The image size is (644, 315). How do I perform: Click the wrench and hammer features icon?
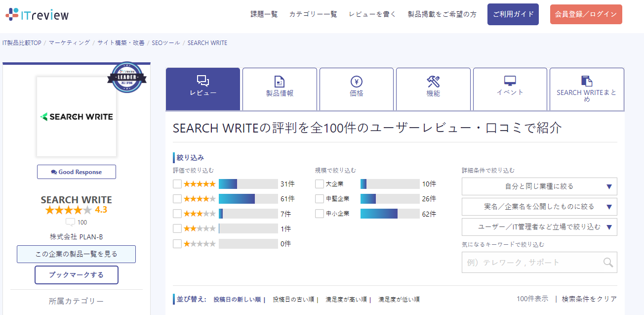(433, 81)
